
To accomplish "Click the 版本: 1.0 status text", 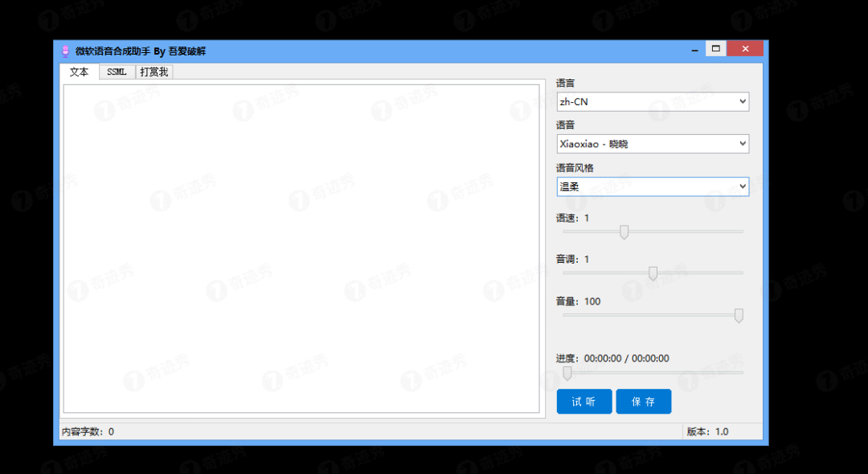I will pos(707,431).
